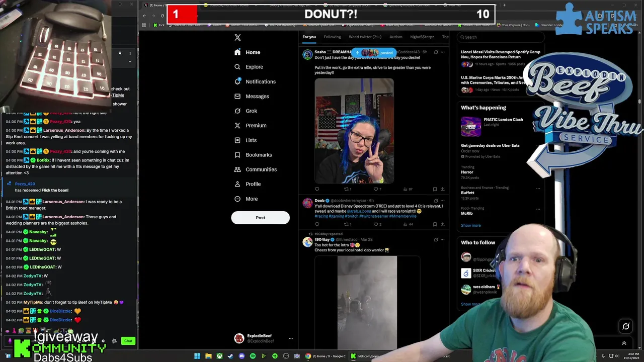The height and width of the screenshot is (362, 644).
Task: Switch to the Following tab
Action: [332, 37]
